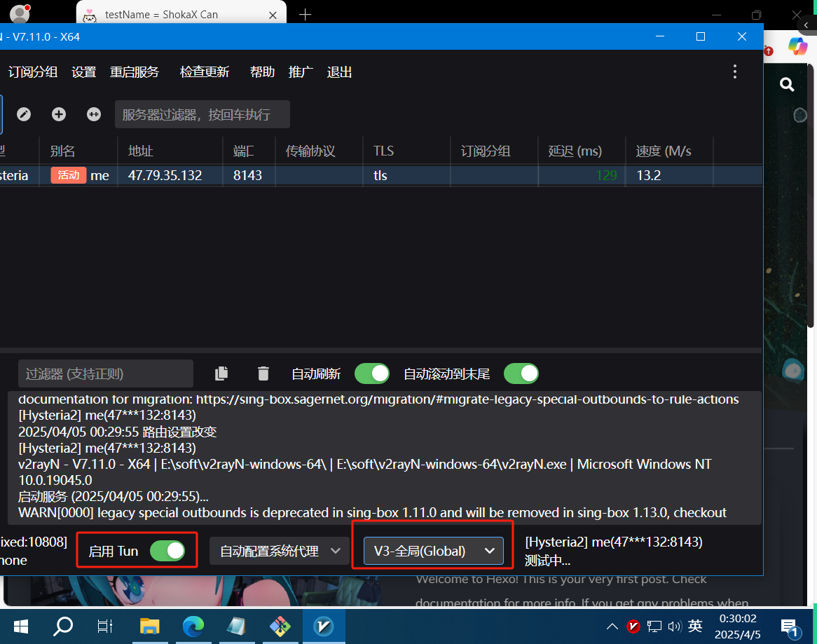Open a new browser tab
Screen dimensions: 817x644
pos(305,15)
